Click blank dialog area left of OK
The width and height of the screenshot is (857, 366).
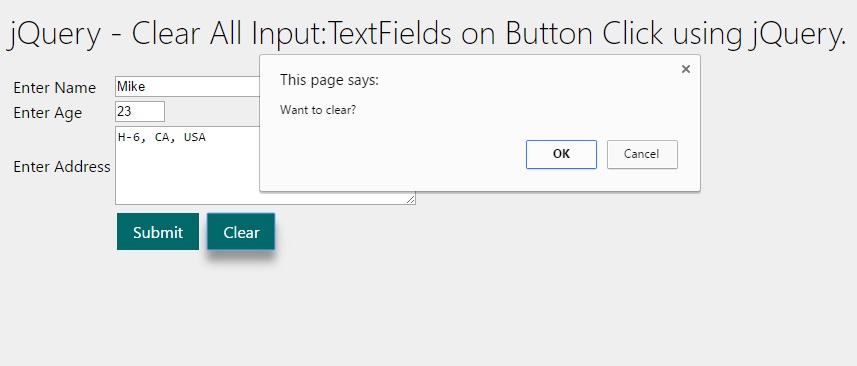tap(394, 155)
